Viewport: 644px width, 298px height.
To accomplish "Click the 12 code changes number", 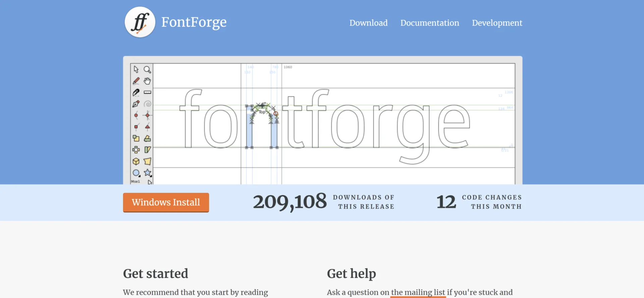I will coord(446,202).
